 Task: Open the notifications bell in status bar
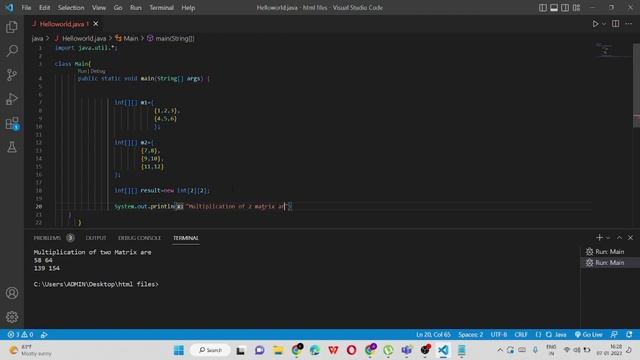pos(629,334)
